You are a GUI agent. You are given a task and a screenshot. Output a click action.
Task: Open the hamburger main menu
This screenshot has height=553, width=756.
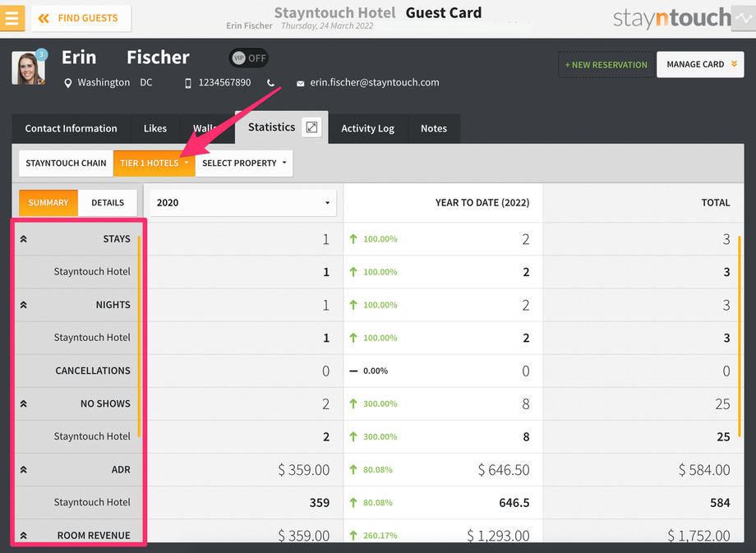(x=12, y=18)
